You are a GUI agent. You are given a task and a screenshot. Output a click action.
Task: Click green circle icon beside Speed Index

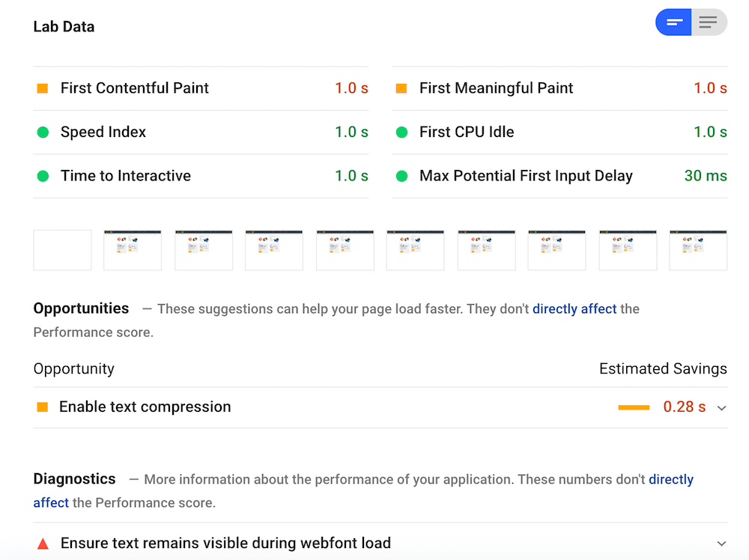43,133
